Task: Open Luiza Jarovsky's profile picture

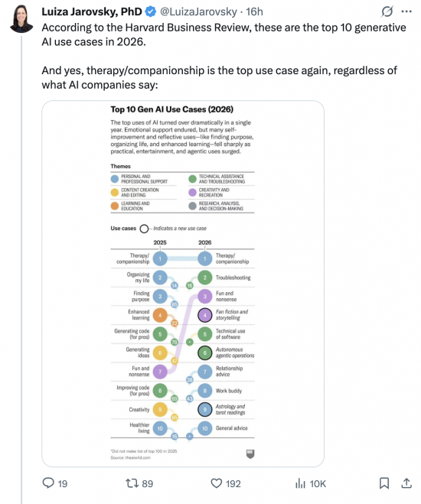Action: click(21, 18)
